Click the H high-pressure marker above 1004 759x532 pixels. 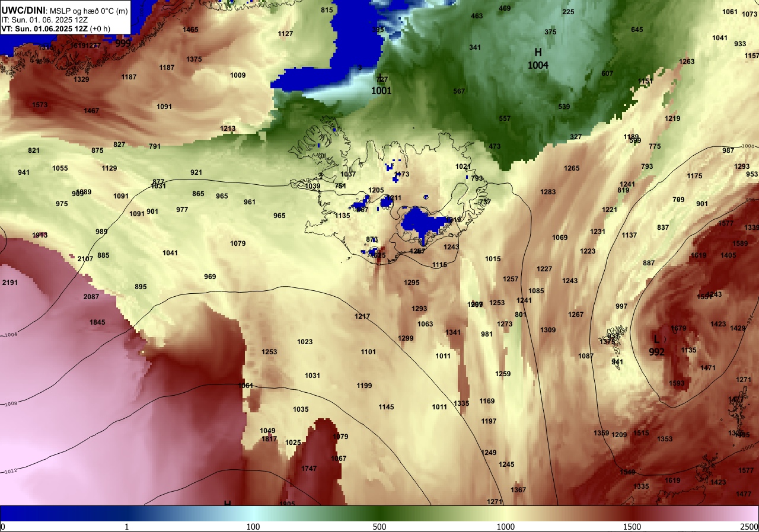[x=538, y=52]
